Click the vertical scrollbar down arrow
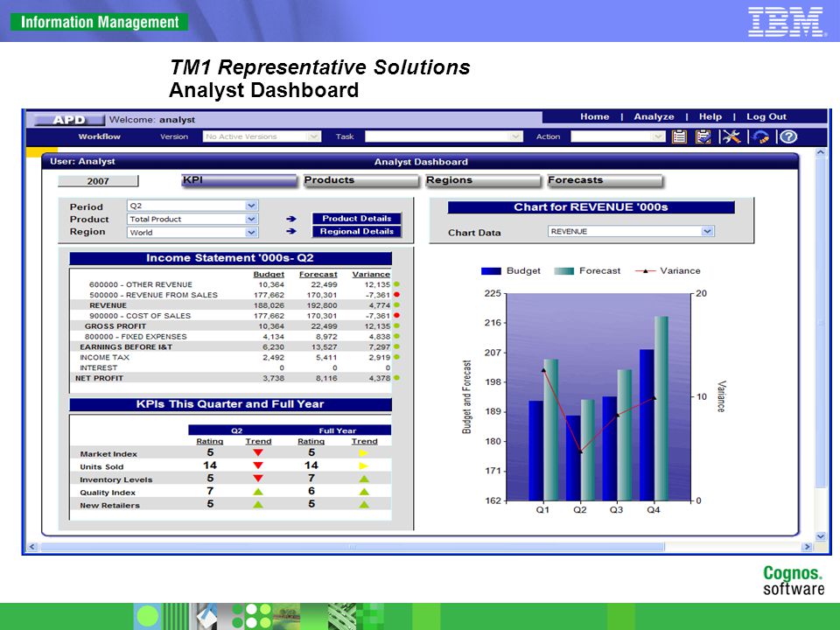The width and height of the screenshot is (840, 630). (820, 536)
